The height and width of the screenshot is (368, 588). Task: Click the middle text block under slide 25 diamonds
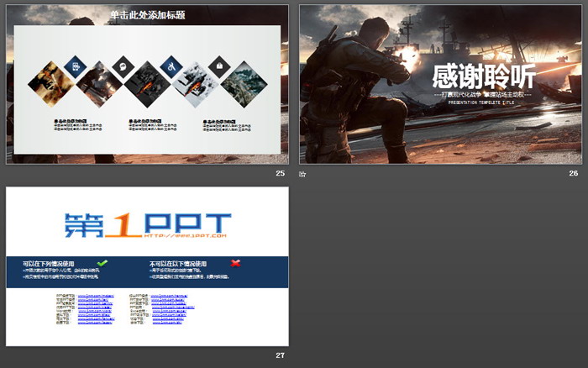pos(153,125)
